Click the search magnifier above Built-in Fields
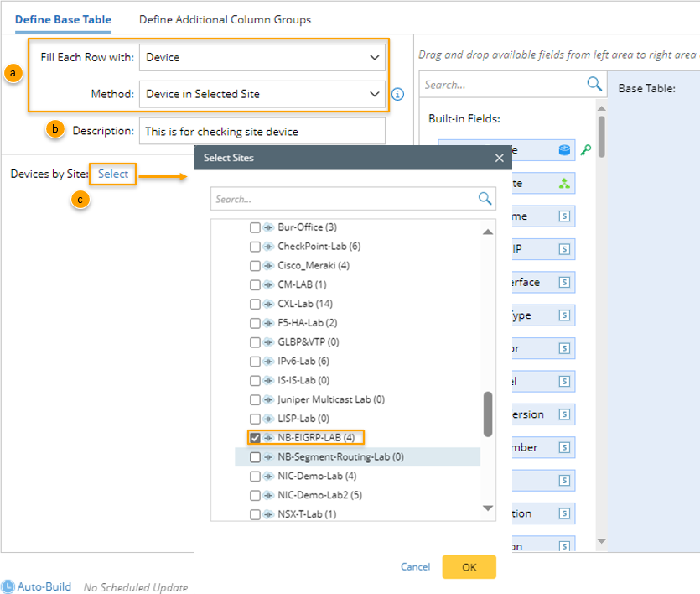The height and width of the screenshot is (594, 700). click(594, 84)
